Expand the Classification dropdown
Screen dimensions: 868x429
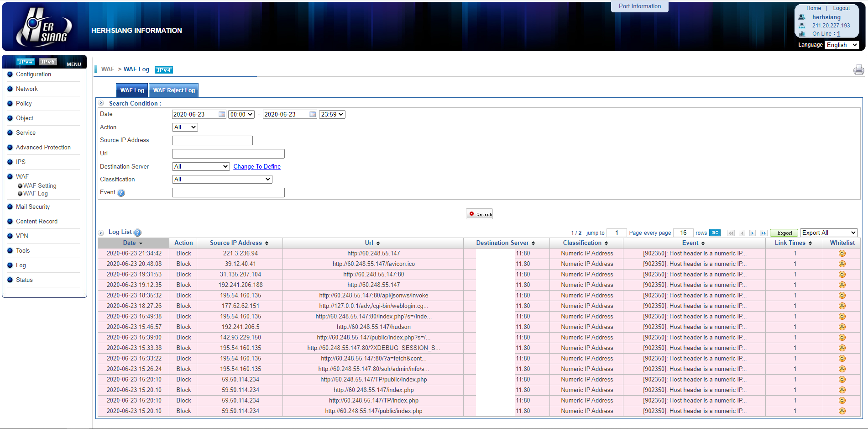point(222,180)
